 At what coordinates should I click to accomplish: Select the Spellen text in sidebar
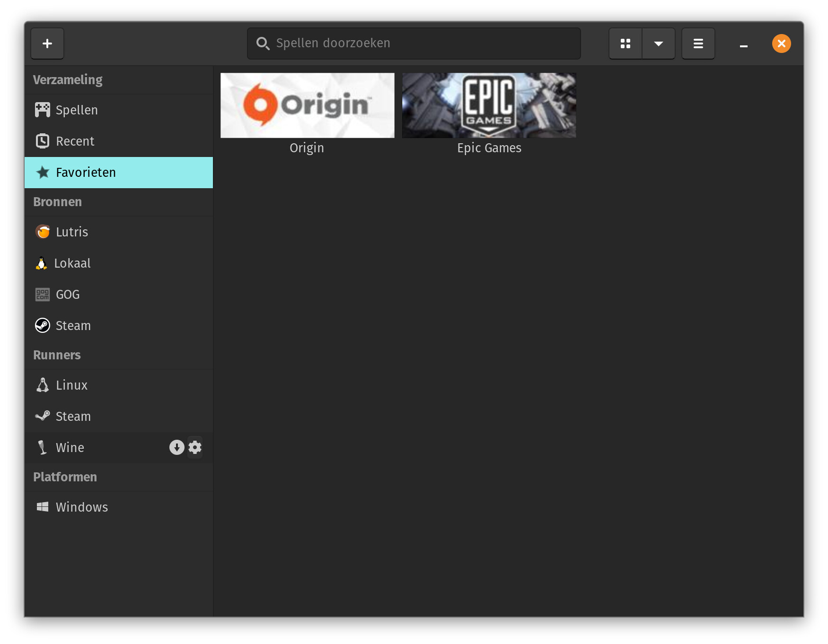[77, 110]
